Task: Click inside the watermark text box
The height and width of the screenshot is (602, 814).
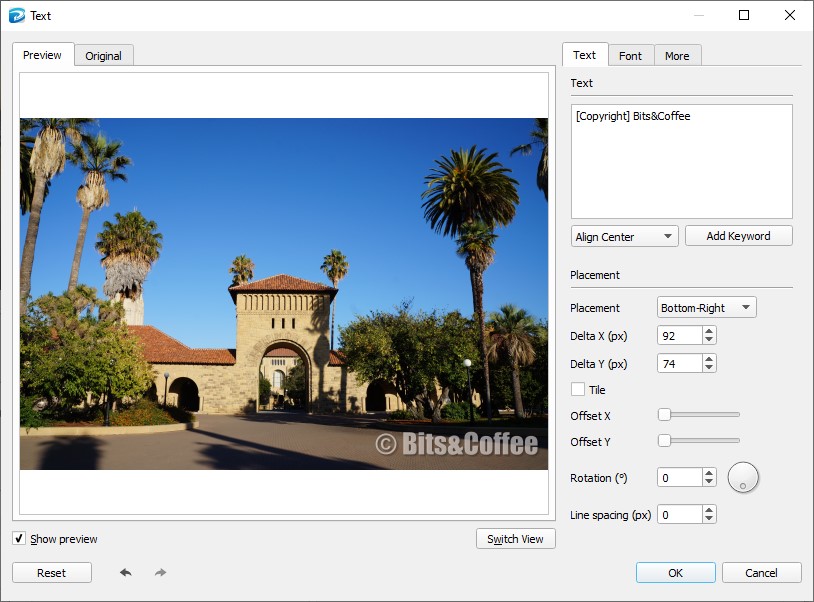Action: [x=682, y=161]
